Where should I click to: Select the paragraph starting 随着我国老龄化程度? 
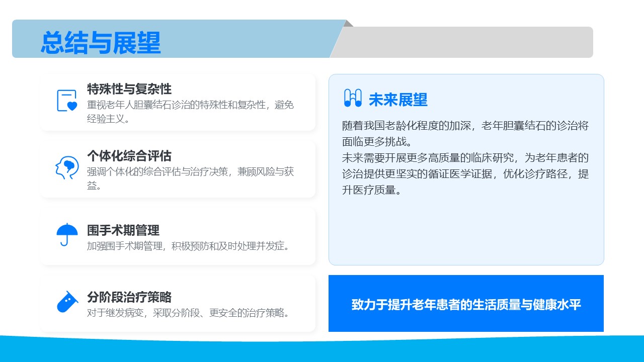pos(465,133)
